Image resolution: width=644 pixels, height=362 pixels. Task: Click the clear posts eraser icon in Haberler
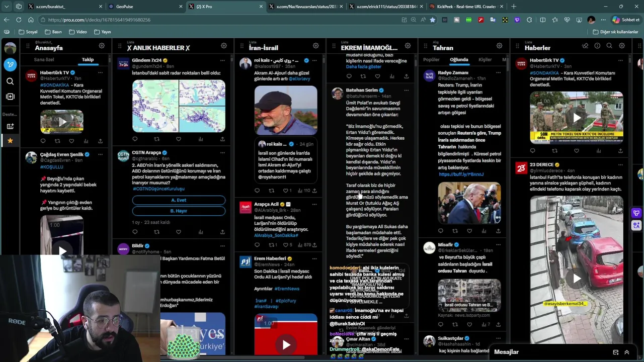[x=585, y=46]
